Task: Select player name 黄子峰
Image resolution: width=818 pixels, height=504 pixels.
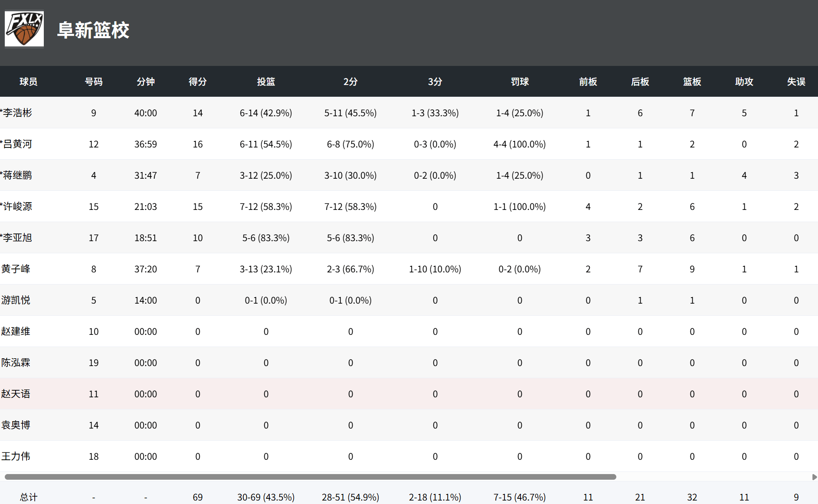Action: point(16,269)
